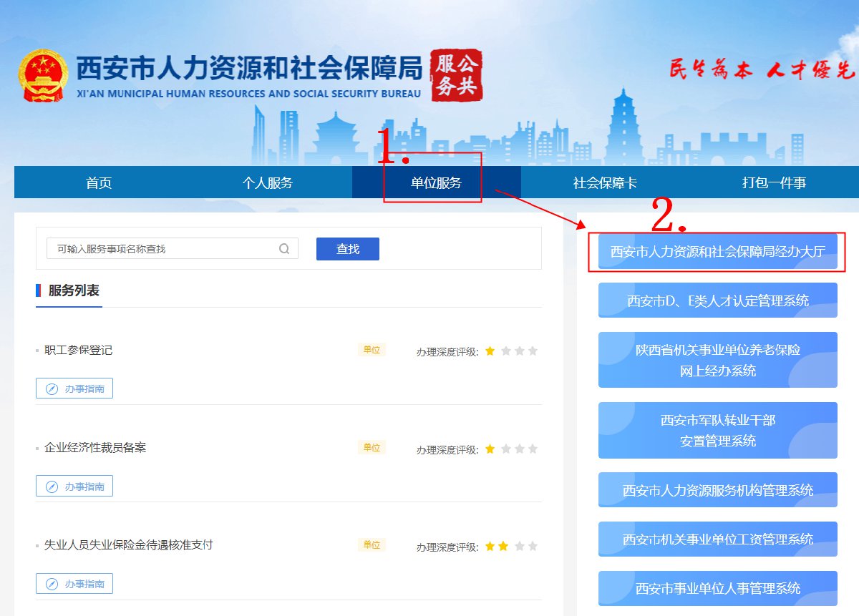Click compass icon for 企业经济性裁员备案 guide
Viewport: 859px width, 616px height.
coord(52,487)
